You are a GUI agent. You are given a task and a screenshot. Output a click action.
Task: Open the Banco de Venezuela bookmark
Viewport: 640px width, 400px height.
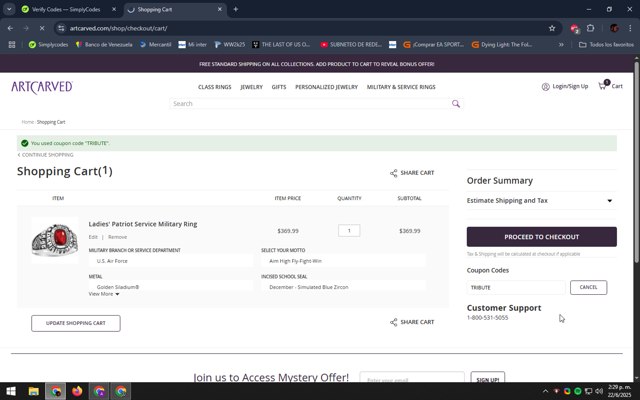click(x=104, y=44)
